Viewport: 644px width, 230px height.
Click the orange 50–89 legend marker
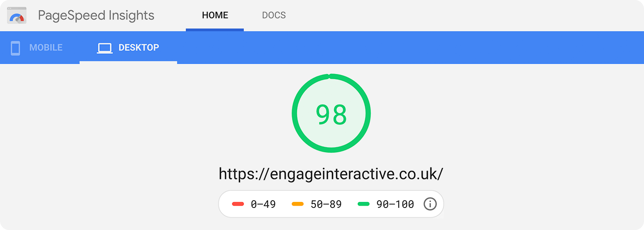pyautogui.click(x=298, y=204)
